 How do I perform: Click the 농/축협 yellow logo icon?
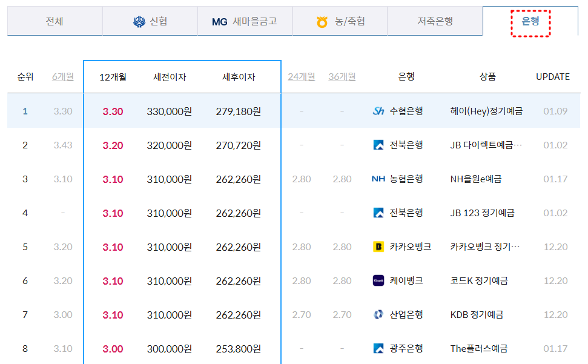tap(322, 22)
